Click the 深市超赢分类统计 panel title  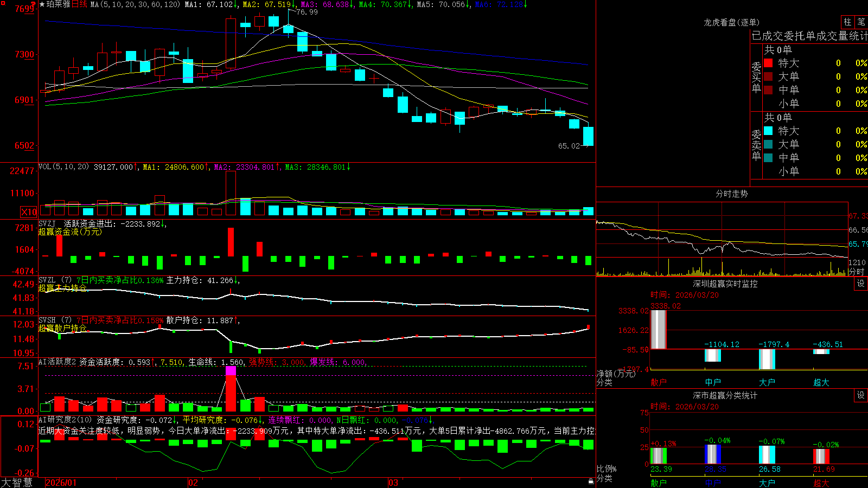725,395
